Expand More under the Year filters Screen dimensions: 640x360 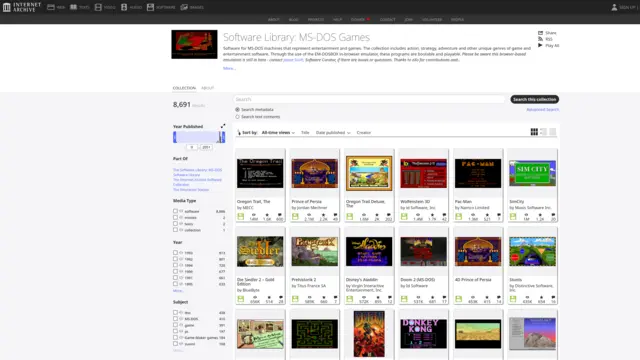coord(178,291)
